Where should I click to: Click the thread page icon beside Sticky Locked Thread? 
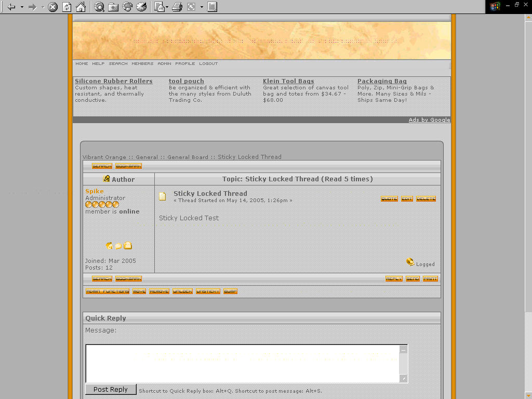point(163,196)
